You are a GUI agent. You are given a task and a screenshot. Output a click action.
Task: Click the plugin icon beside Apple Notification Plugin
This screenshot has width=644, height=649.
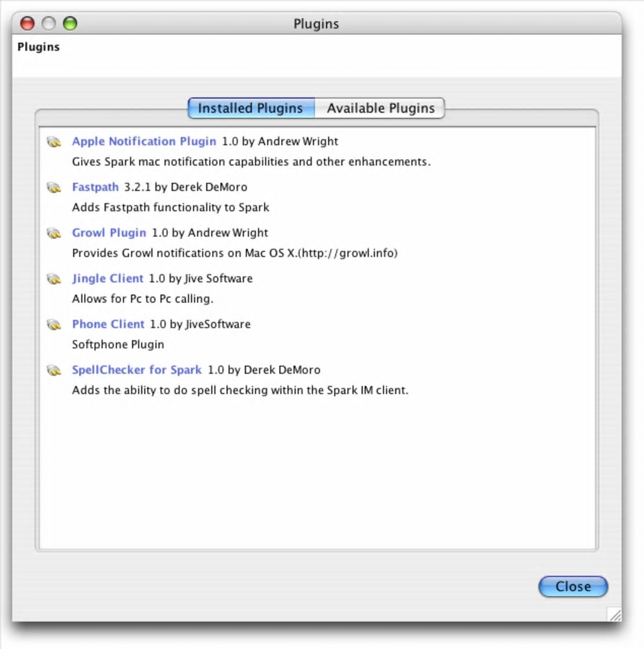tap(54, 142)
